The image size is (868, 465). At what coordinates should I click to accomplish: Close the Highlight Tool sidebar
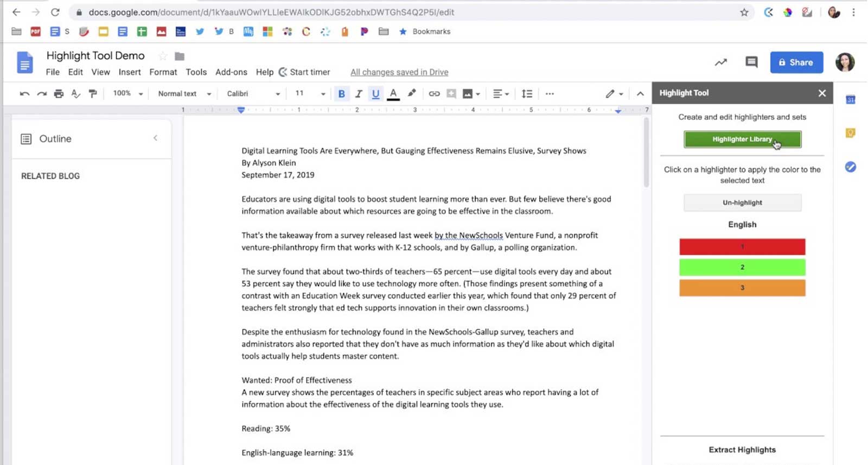(822, 93)
